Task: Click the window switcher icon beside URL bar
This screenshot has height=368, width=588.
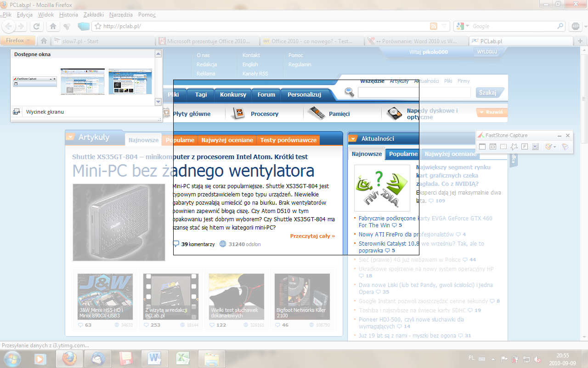Action: [x=84, y=26]
